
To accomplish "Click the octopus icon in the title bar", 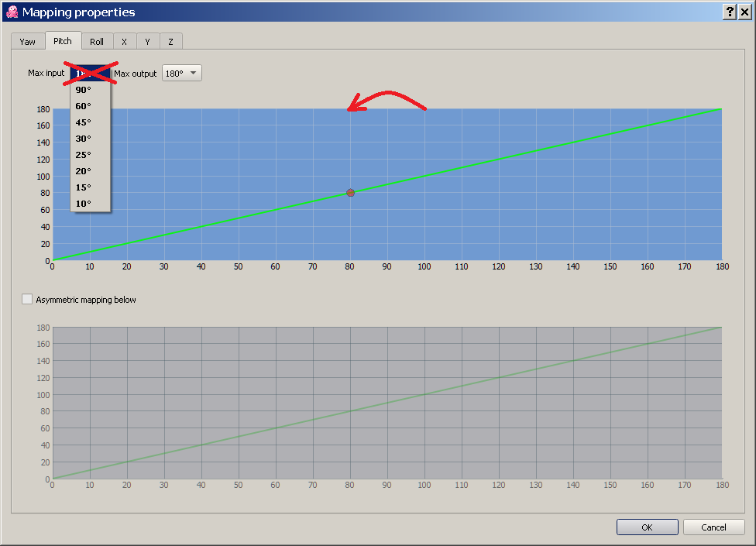I will 11,12.
